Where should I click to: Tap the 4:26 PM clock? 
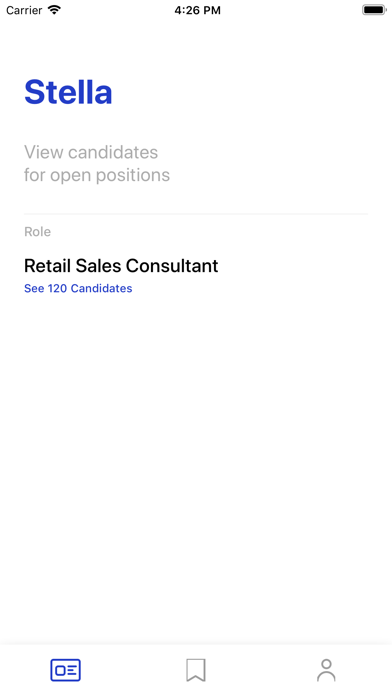point(197,10)
